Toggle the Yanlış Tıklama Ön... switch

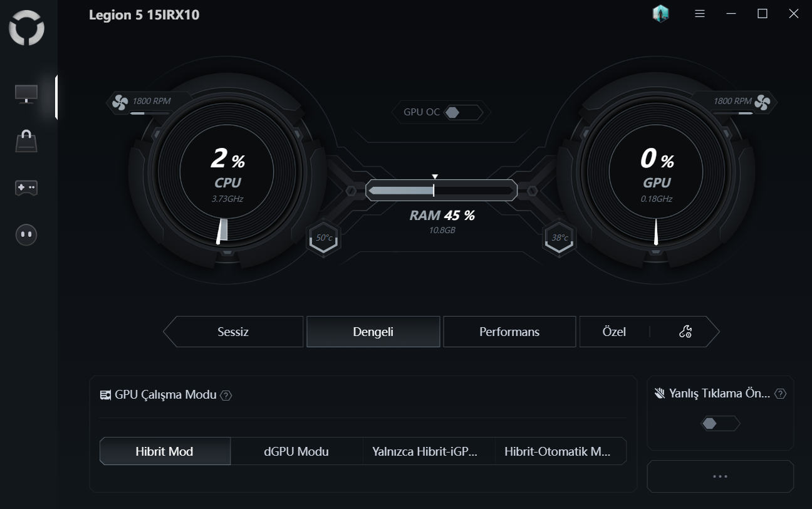[x=721, y=424]
